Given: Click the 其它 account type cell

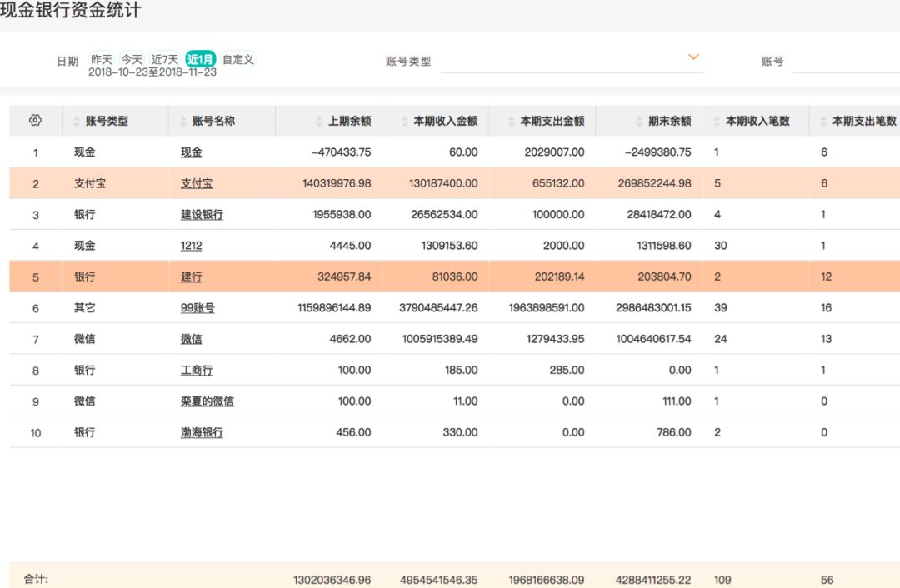Looking at the screenshot, I should pos(85,307).
